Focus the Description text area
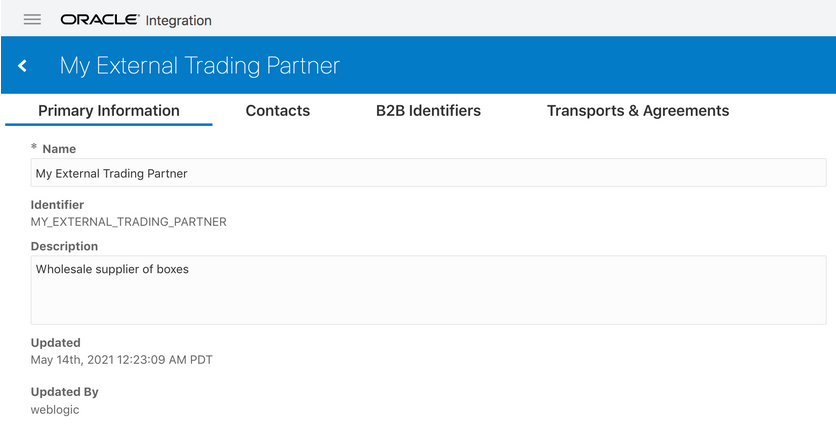The image size is (836, 425). [x=428, y=290]
